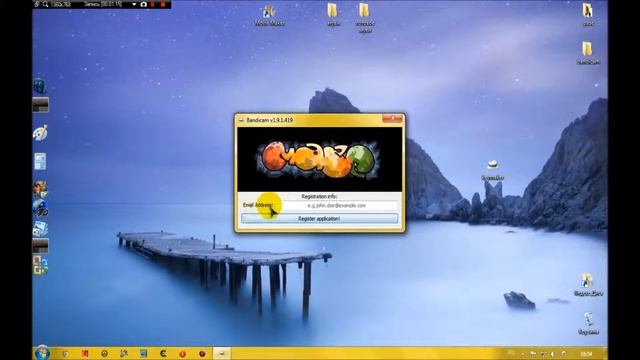Select the paint palette icon on desktop
Screen dimensions: 640x360
pos(40,133)
